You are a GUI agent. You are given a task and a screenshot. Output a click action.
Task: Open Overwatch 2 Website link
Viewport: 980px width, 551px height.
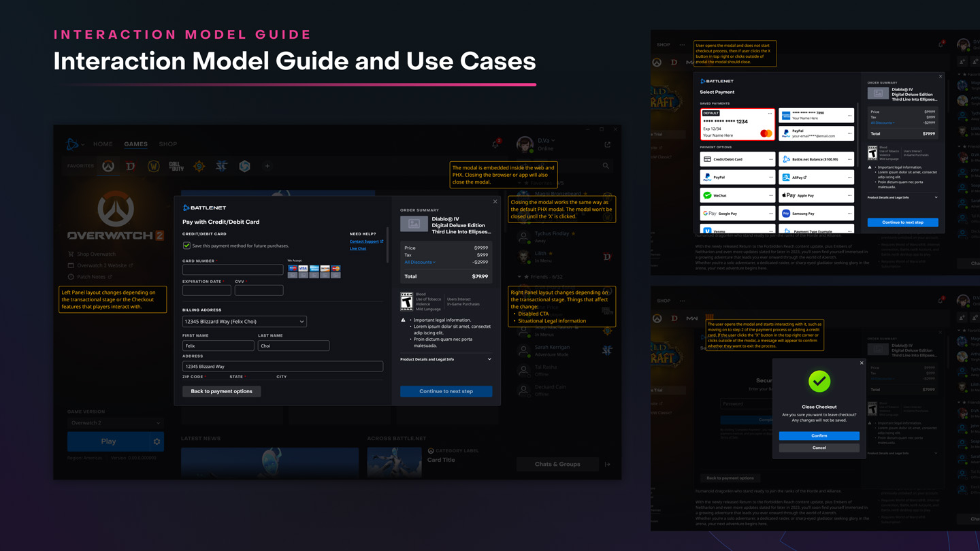101,265
